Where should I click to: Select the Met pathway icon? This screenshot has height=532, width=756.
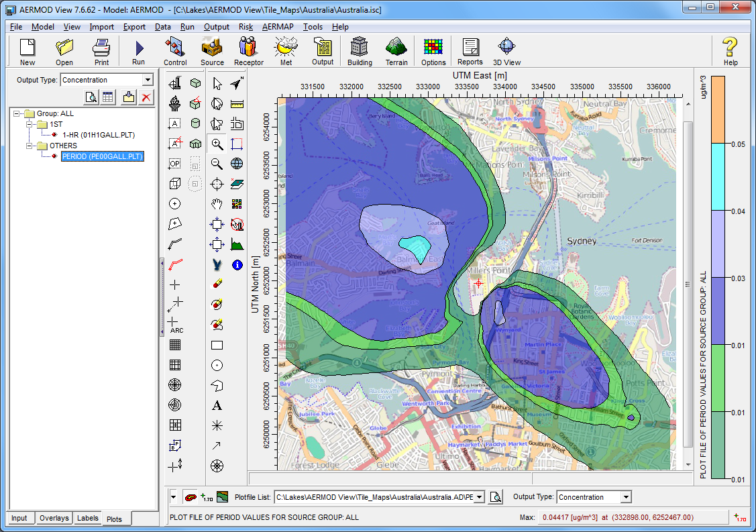pyautogui.click(x=285, y=50)
